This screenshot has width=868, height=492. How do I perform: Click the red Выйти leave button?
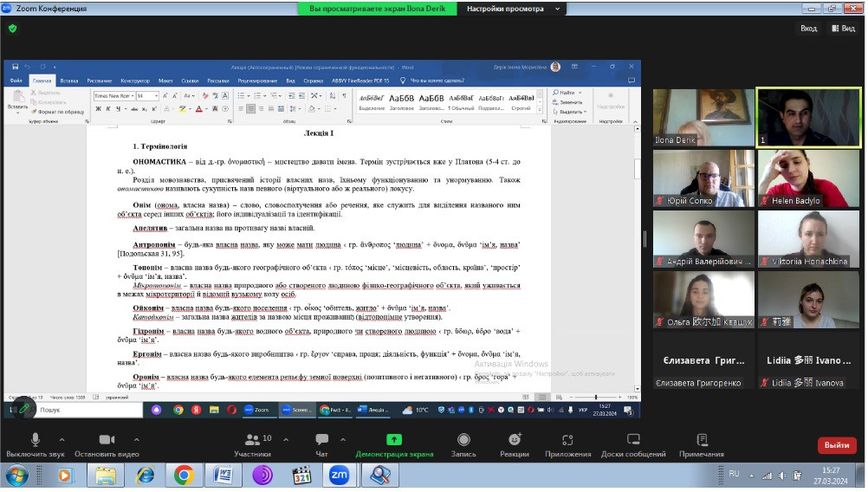click(837, 445)
